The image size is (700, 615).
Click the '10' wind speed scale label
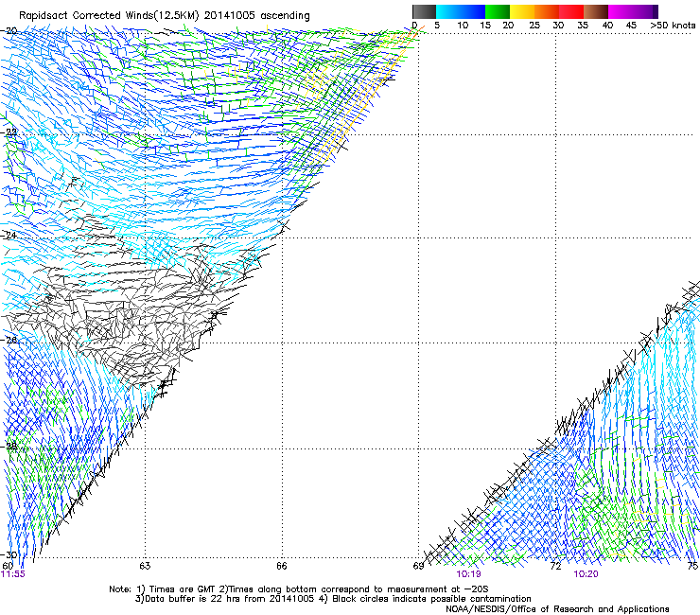(463, 26)
